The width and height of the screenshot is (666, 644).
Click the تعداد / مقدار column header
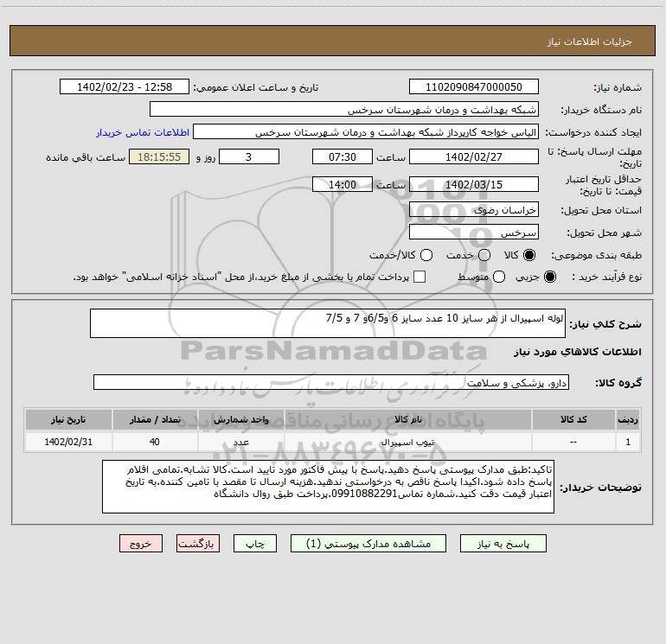click(x=155, y=419)
